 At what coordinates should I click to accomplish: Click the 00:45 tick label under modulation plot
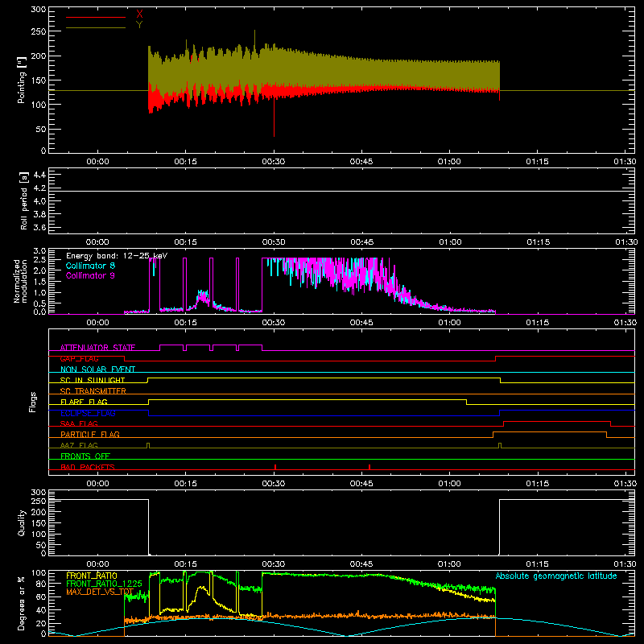(361, 323)
